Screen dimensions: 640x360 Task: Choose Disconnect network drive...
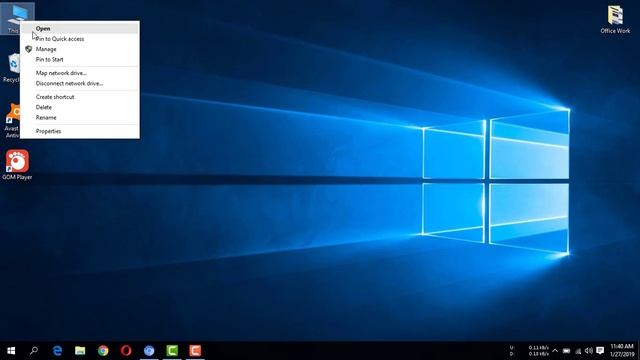[80, 83]
